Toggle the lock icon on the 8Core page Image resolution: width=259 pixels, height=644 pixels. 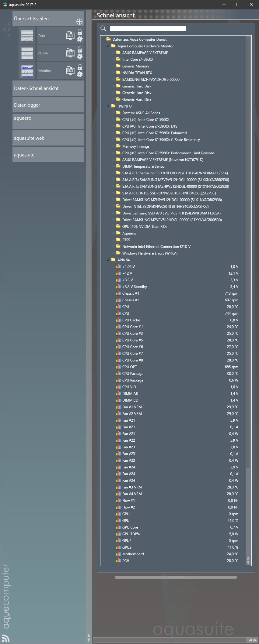(x=80, y=50)
